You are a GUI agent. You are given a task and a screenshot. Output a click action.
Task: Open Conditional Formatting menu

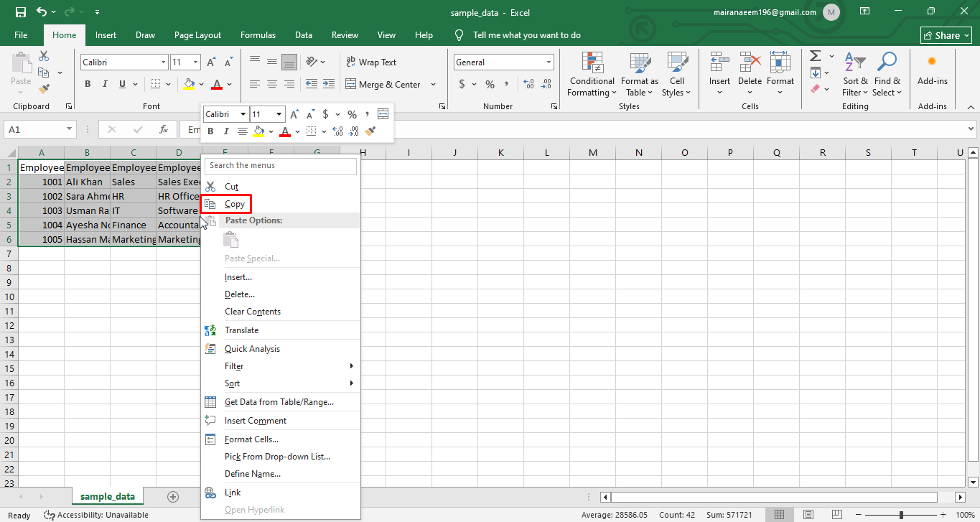pyautogui.click(x=592, y=75)
